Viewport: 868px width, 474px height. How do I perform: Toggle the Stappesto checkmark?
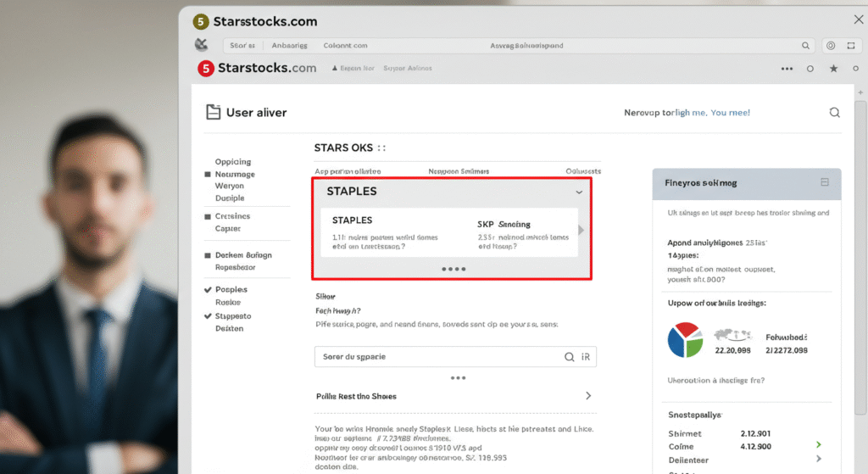click(x=208, y=316)
